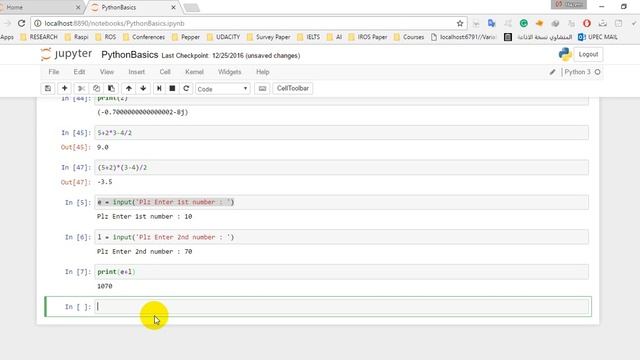Bookmark this page with star icon
This screenshot has width=640, height=360.
pyautogui.click(x=460, y=23)
